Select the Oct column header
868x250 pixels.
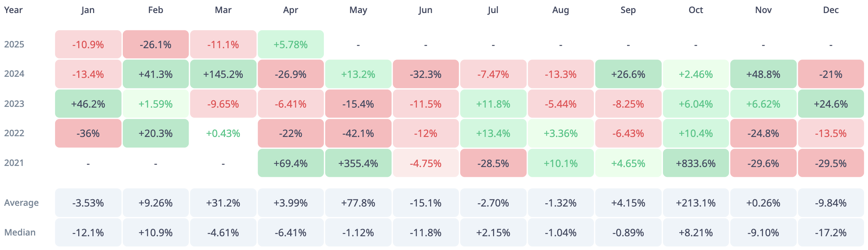(x=696, y=10)
